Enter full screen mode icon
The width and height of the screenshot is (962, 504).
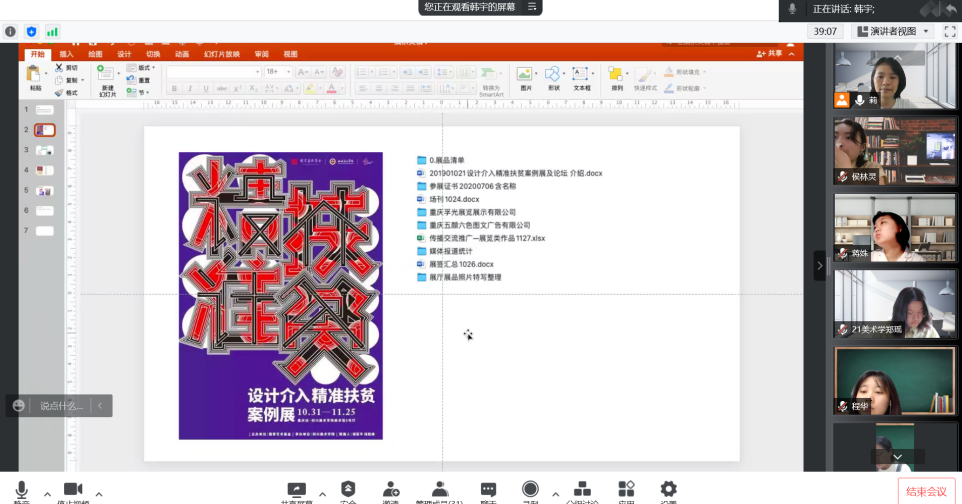pos(950,32)
